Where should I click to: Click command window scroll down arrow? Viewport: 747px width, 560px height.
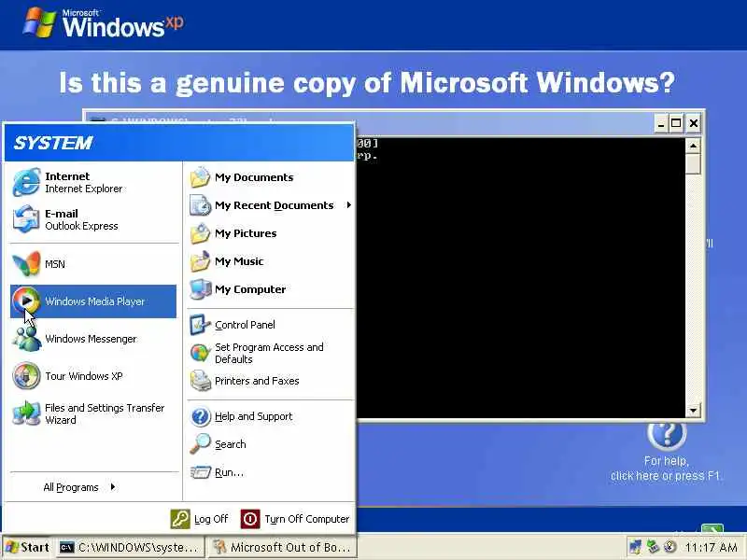(x=693, y=410)
